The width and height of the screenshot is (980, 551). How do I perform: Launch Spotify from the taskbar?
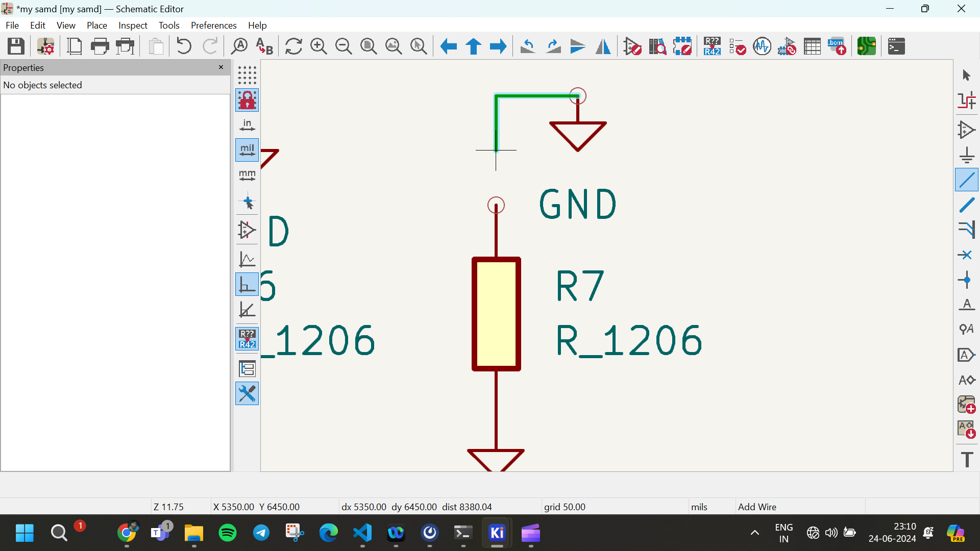(x=228, y=533)
